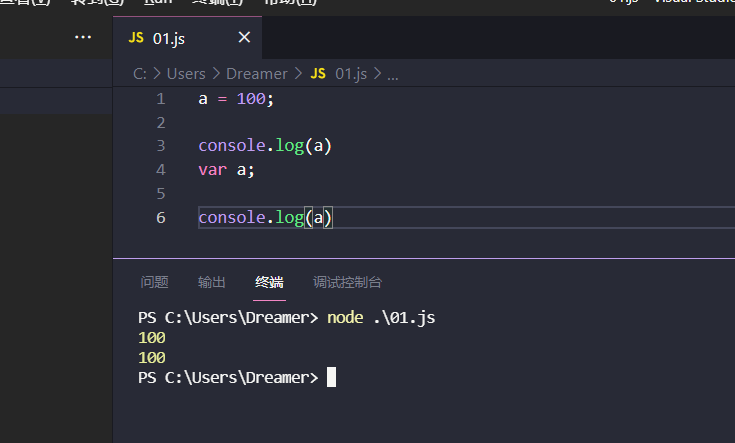Expand the breadcrumb symbol ellipsis after 01.js
This screenshot has height=443, width=735.
(393, 73)
